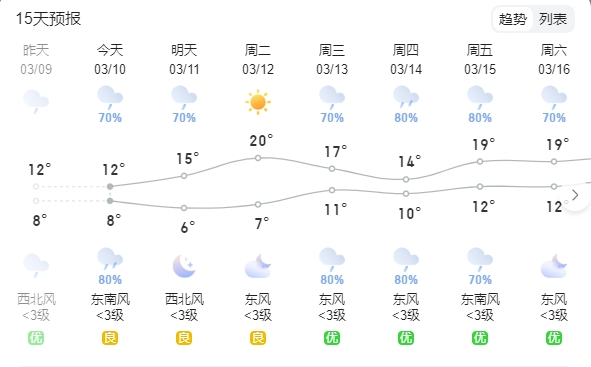Click the 03/12 night cloudy moon icon
The width and height of the screenshot is (591, 367).
coord(258,266)
